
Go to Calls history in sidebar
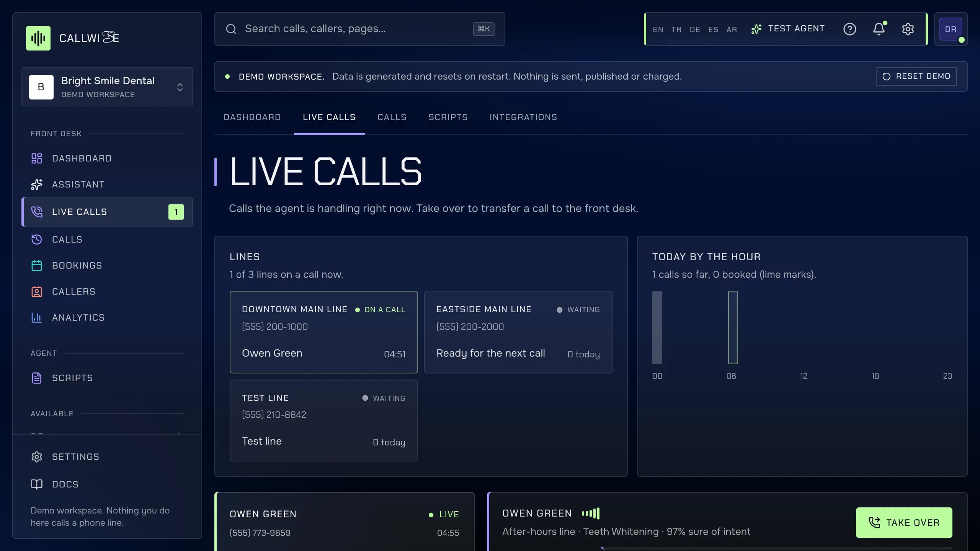point(107,240)
